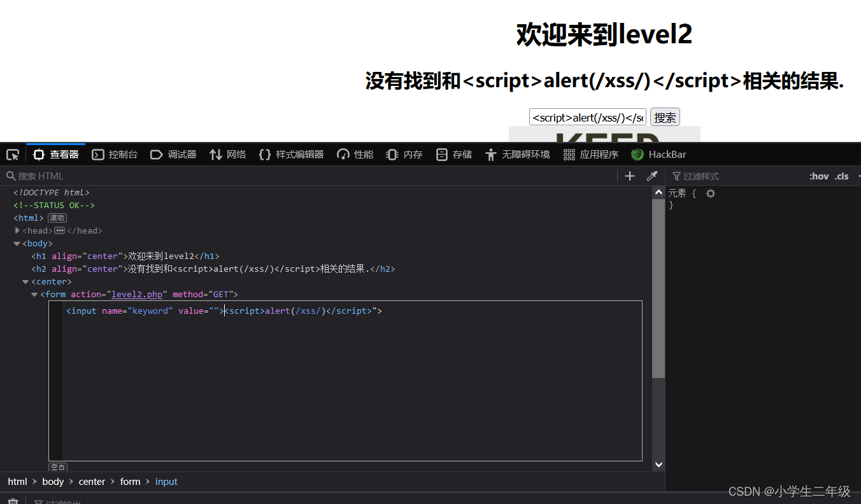Select center in the breadcrumb bar
This screenshot has height=504, width=861.
tap(92, 482)
